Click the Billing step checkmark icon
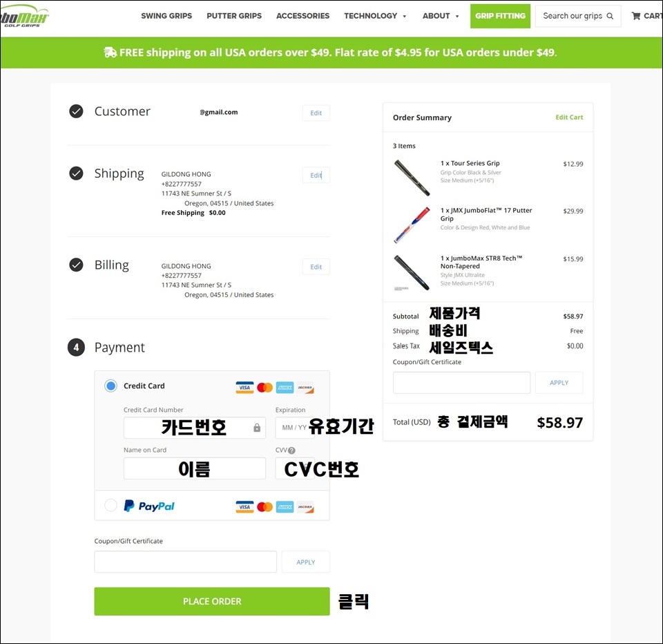This screenshot has width=663, height=644. click(76, 265)
